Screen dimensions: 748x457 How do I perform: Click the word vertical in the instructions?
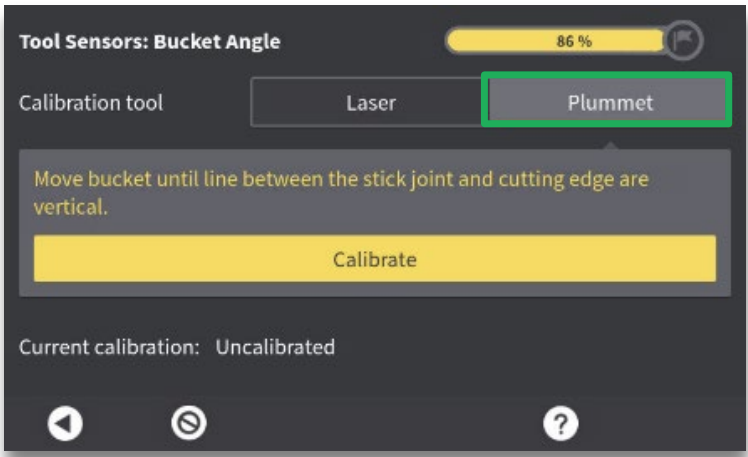pyautogui.click(x=69, y=206)
